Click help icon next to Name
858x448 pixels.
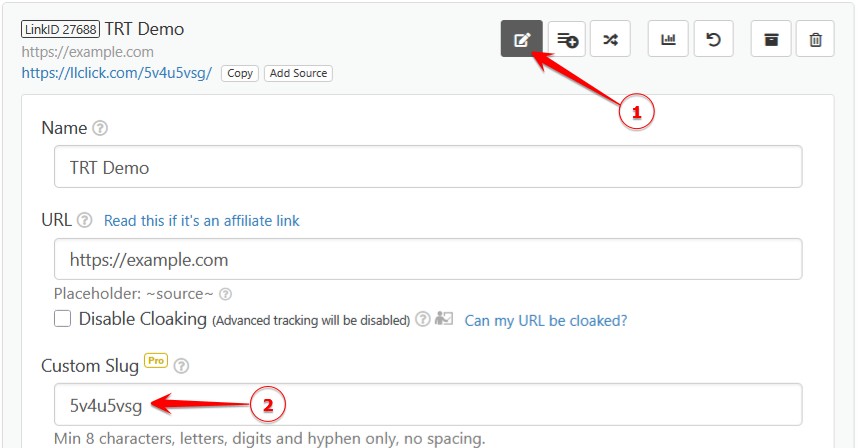pos(100,129)
